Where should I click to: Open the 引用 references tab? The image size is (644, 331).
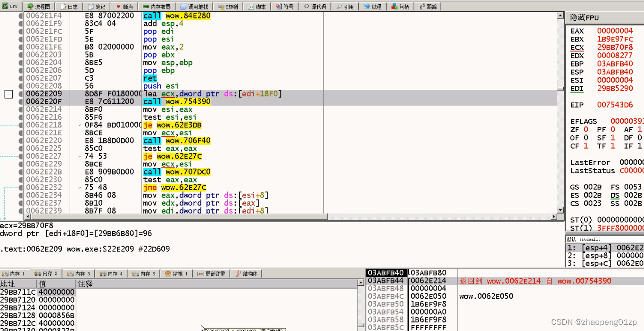tap(345, 7)
